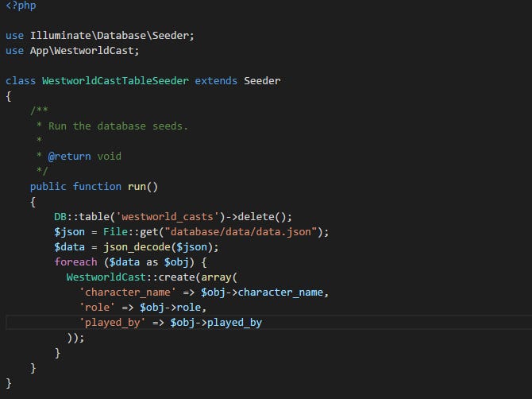Viewport: 532px width, 399px height.
Task: Click the $obj->played_by value
Action: click(216, 322)
